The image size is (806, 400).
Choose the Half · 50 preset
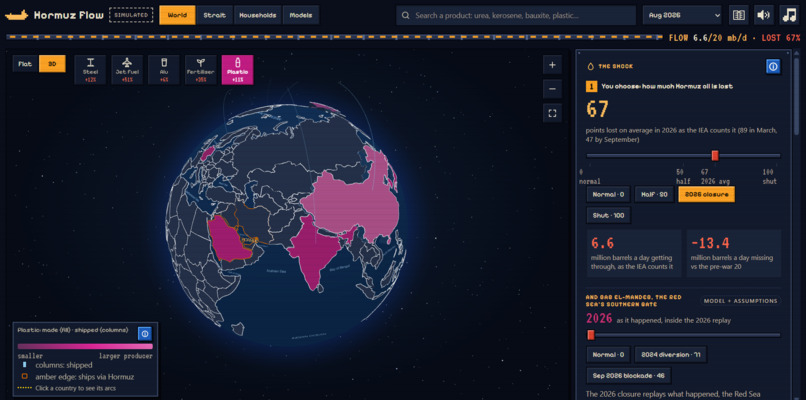(654, 195)
